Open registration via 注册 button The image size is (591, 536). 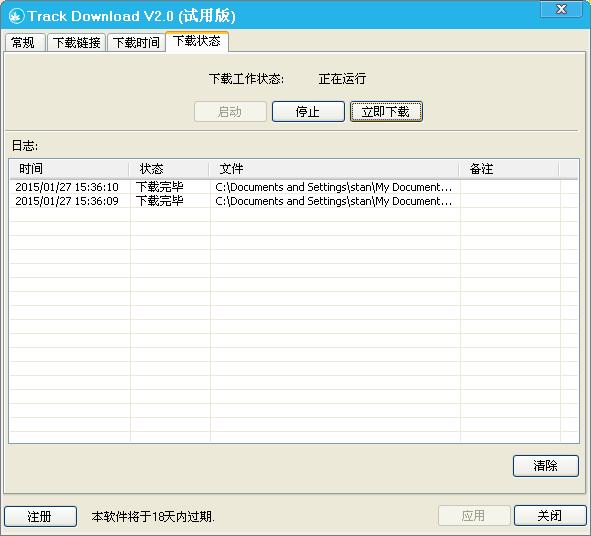point(40,516)
